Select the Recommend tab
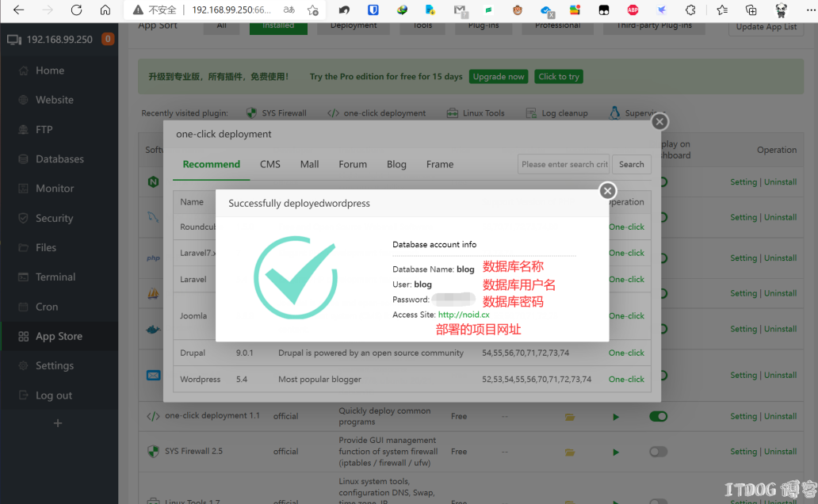Viewport: 818px width, 504px height. pyautogui.click(x=212, y=164)
